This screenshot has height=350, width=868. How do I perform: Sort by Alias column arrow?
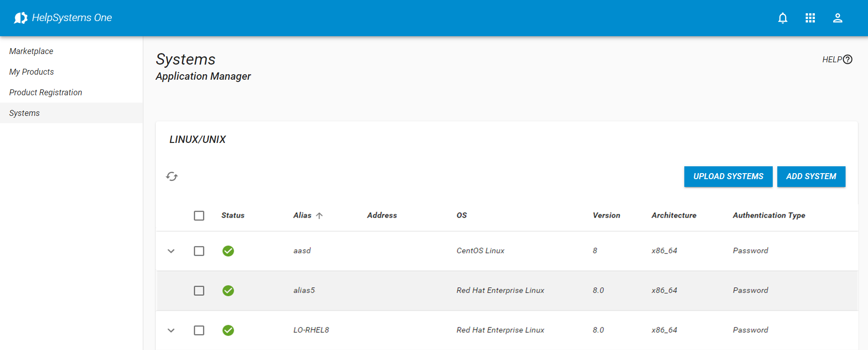[x=319, y=215]
